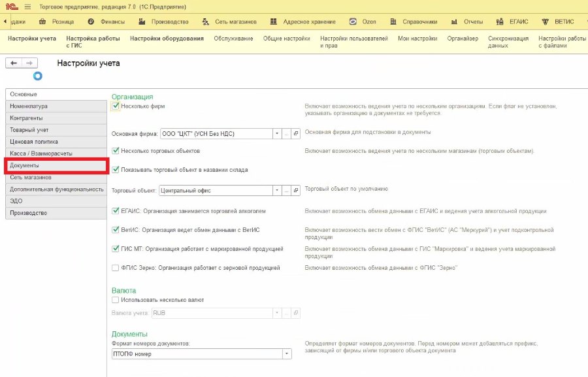Disable the ЕГАИС alcohol trade checkbox
The image size is (588, 377).
tap(116, 211)
